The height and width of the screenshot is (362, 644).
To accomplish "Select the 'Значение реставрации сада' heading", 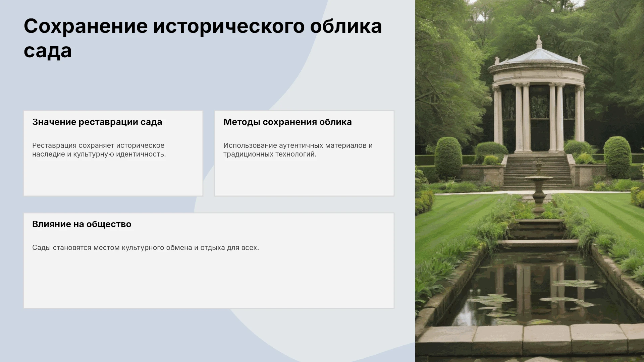I will coord(97,122).
